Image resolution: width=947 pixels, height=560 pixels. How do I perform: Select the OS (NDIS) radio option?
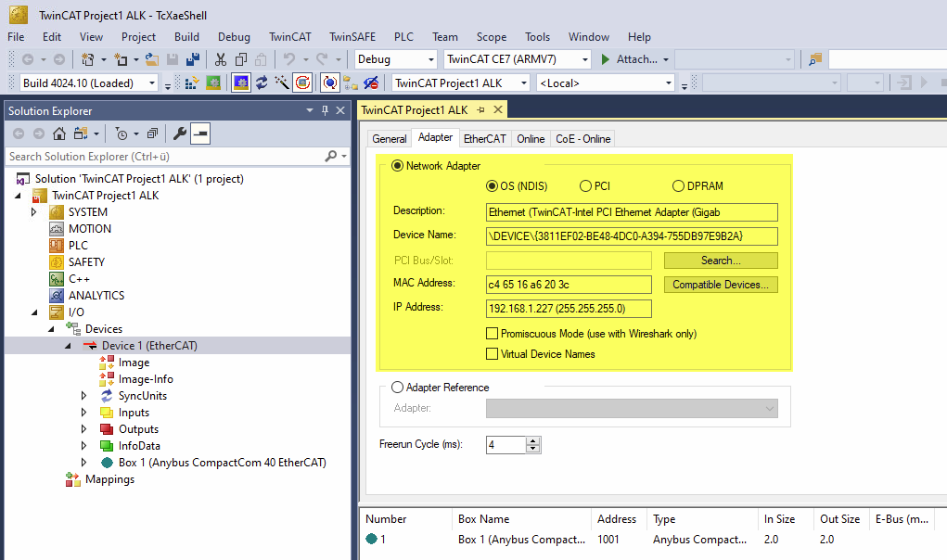coord(492,185)
